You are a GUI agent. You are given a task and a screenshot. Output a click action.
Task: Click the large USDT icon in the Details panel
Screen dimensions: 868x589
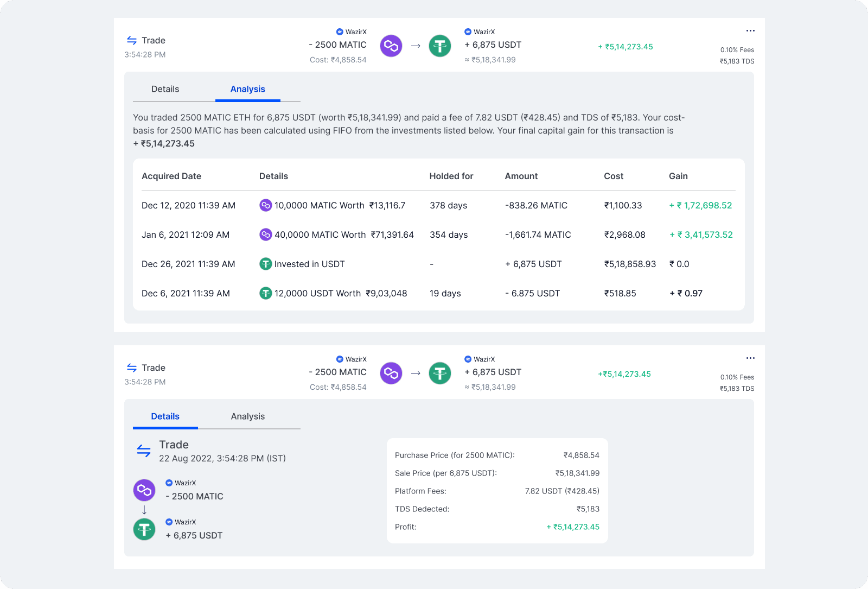(144, 529)
